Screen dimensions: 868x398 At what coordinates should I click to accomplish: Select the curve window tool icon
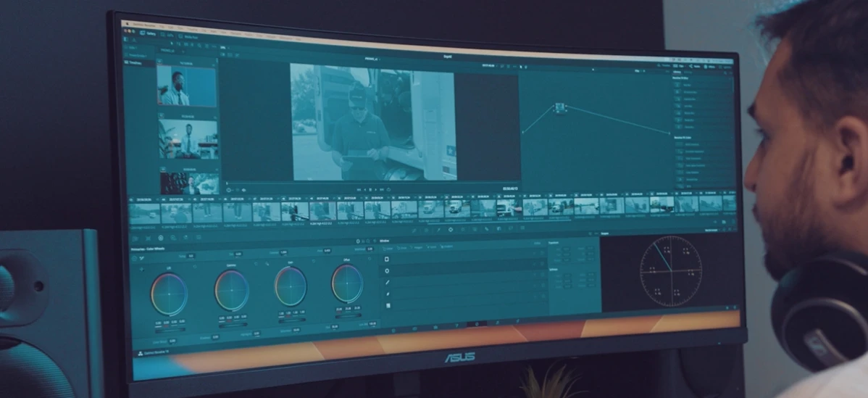coord(388,294)
